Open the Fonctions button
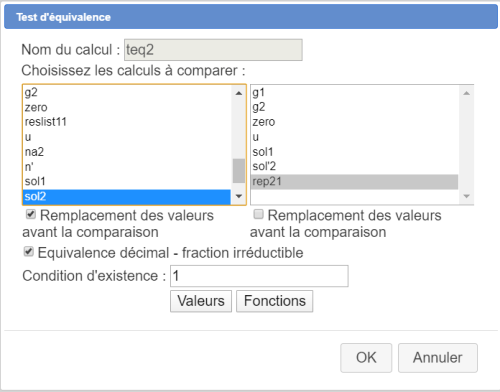This screenshot has width=500, height=392. coord(275,301)
